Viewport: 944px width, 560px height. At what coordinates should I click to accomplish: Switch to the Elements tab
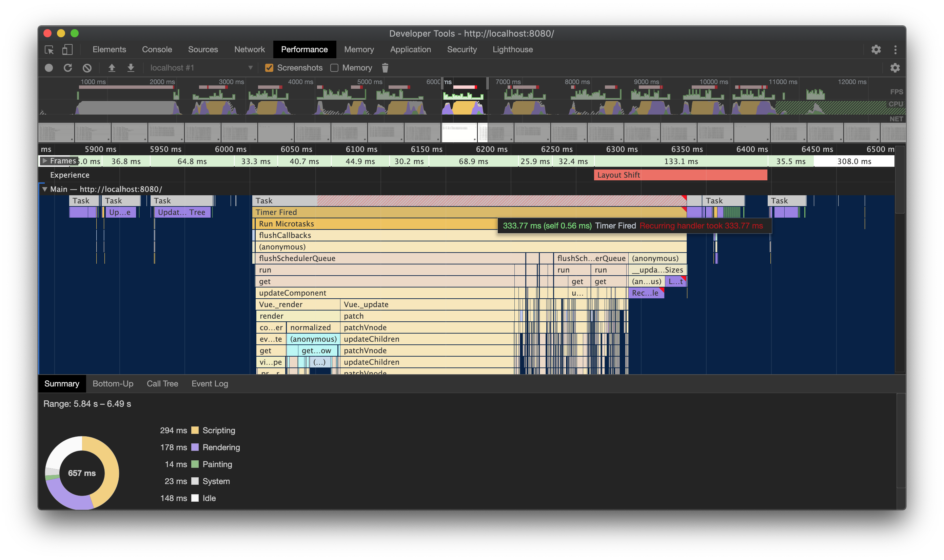[x=109, y=49]
